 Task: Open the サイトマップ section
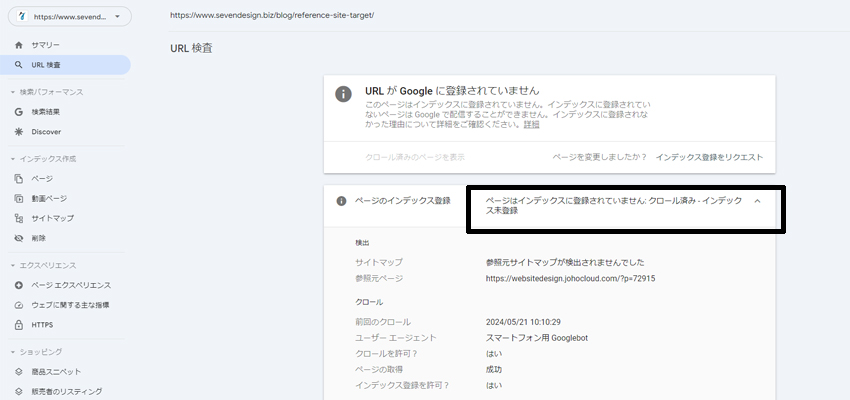[53, 218]
